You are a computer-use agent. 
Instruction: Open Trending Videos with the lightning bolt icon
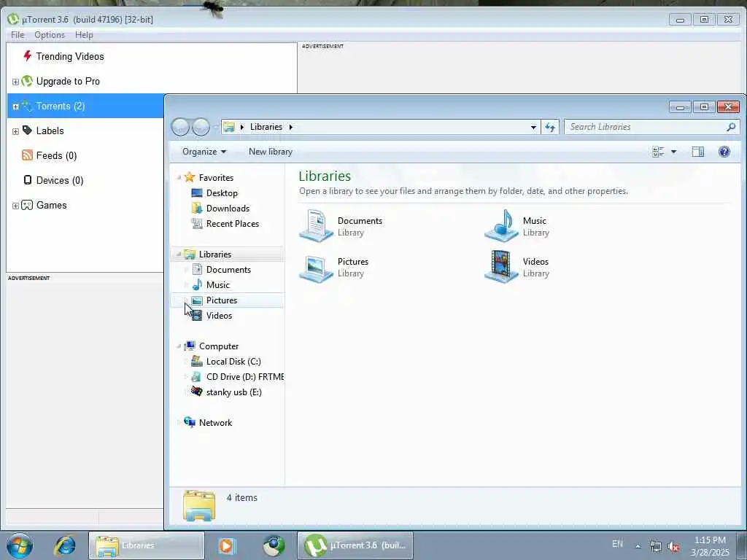(x=28, y=56)
